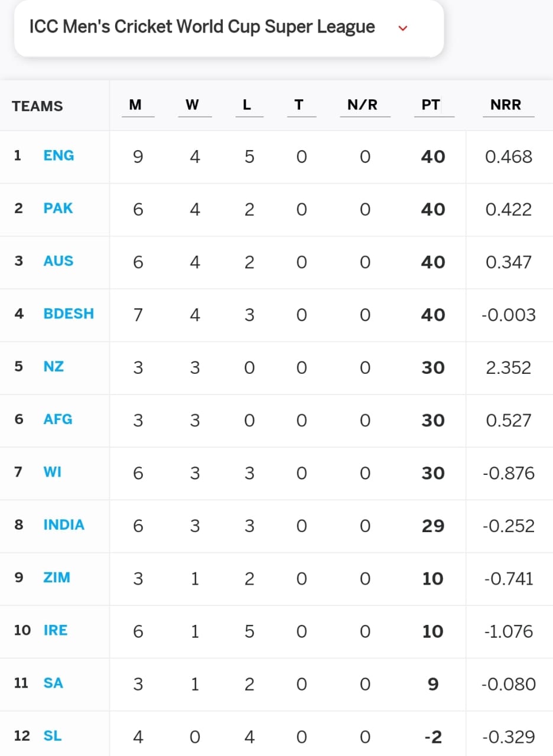Select the AUS team link
Image resolution: width=553 pixels, height=756 pixels.
[x=58, y=260]
